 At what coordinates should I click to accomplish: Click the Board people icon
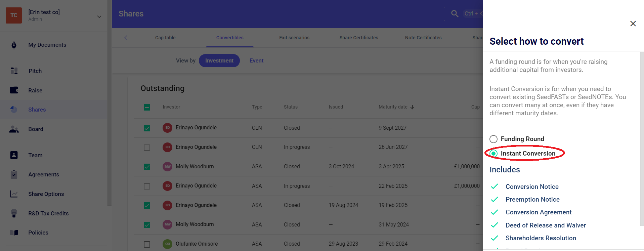(x=14, y=129)
